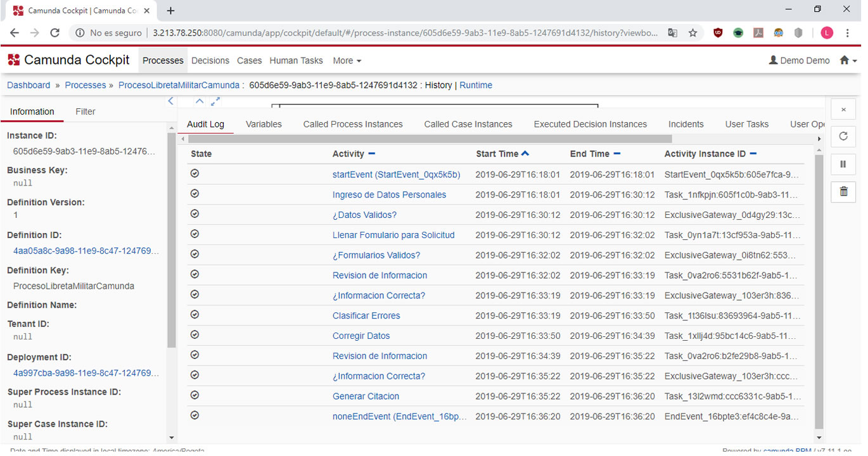Viewport: 868px width, 456px height.
Task: Click the refresh/retry circular arrow icon
Action: point(843,136)
